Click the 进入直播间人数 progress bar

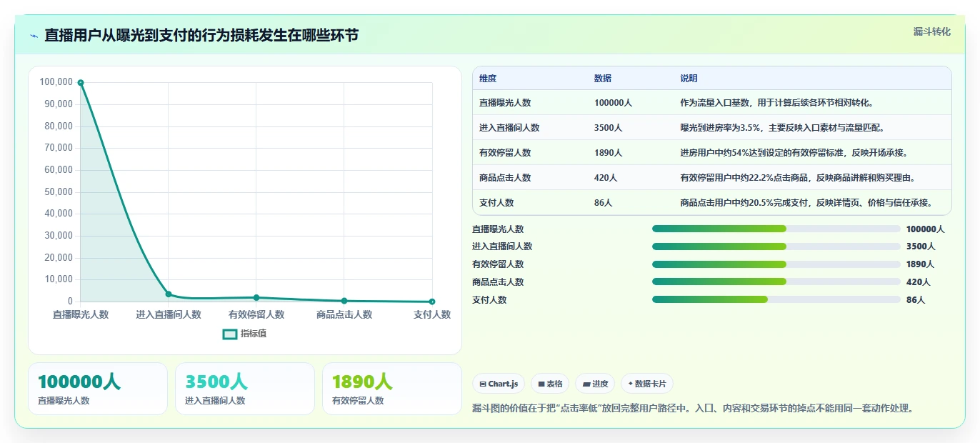point(776,247)
